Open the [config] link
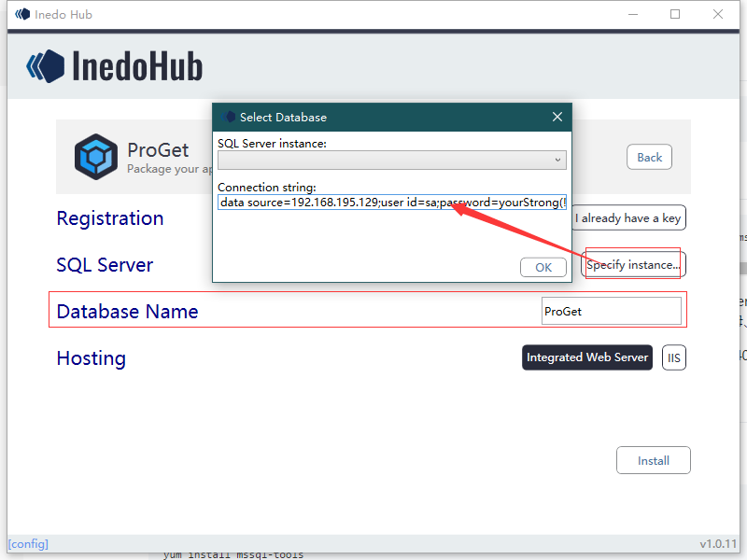Viewport: 747px width, 560px height. pos(28,544)
